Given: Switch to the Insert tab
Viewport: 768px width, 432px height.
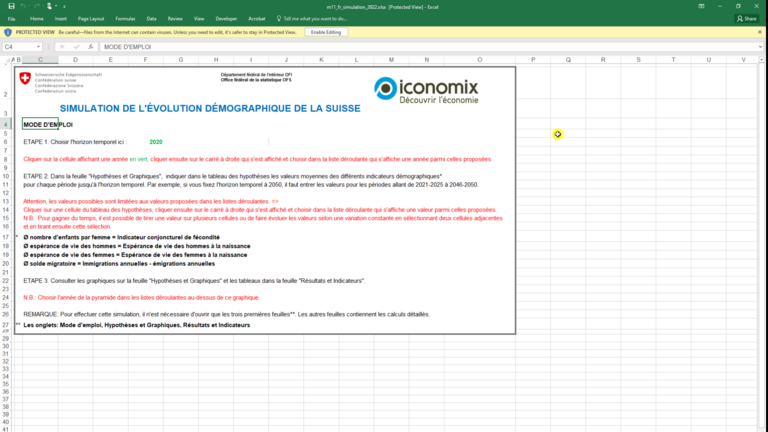Looking at the screenshot, I should click(x=61, y=19).
